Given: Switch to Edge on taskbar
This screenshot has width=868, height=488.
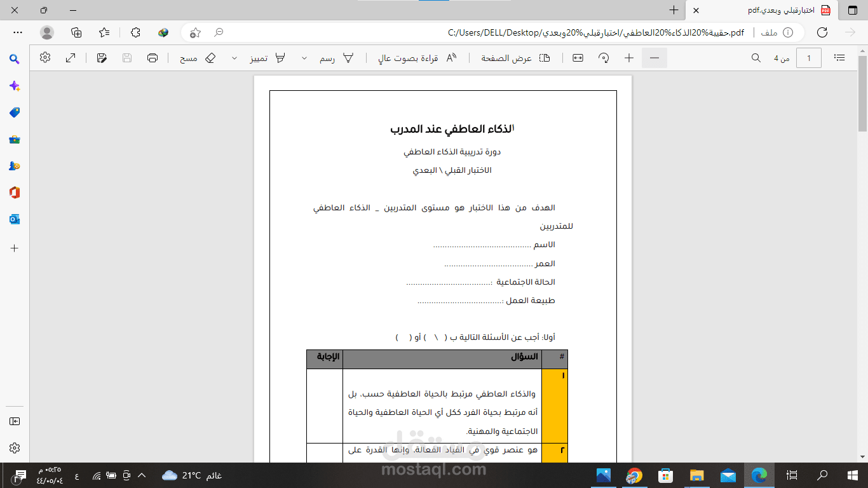Looking at the screenshot, I should (759, 475).
